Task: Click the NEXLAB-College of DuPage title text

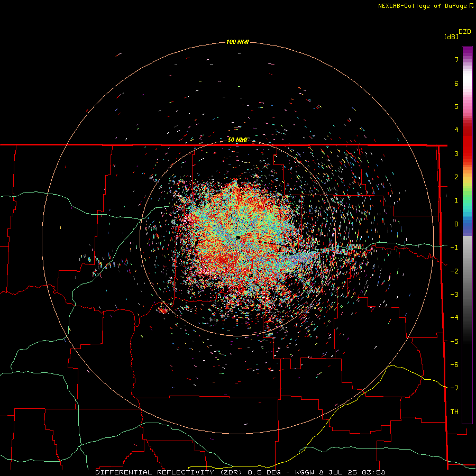Action: (422, 6)
